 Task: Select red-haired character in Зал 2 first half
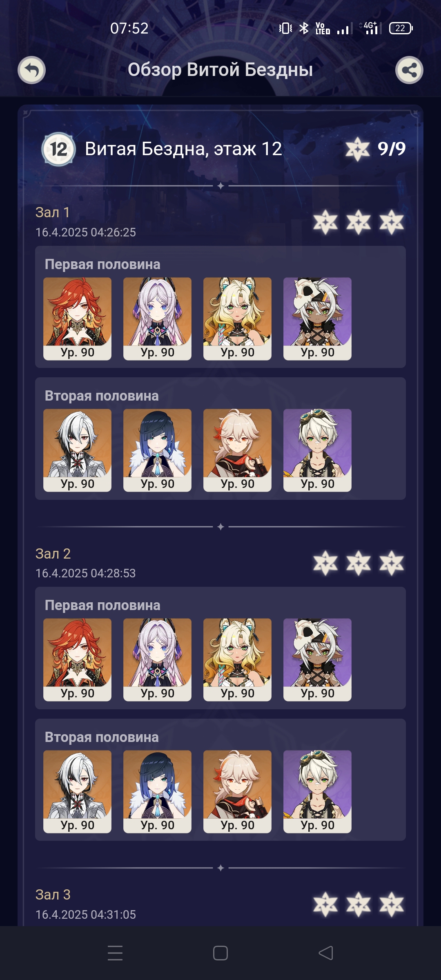click(77, 660)
